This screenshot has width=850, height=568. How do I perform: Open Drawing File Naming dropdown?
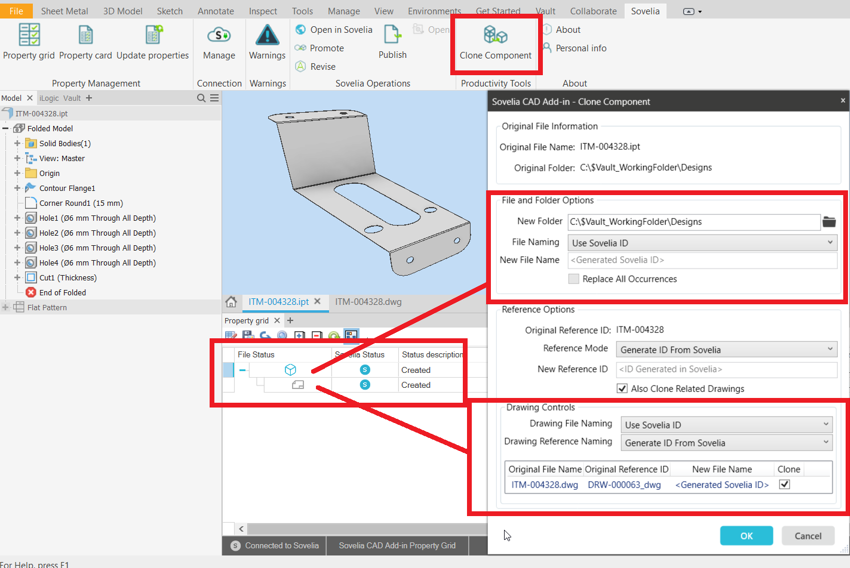coord(726,425)
